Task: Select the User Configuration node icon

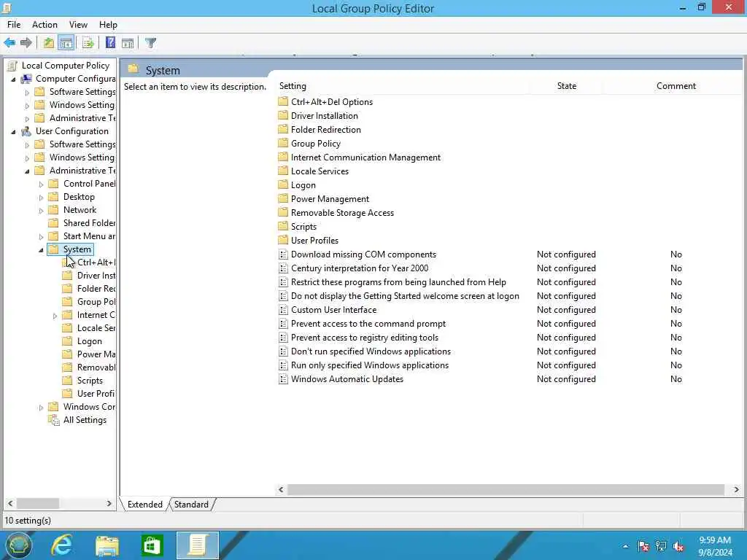Action: [x=27, y=131]
